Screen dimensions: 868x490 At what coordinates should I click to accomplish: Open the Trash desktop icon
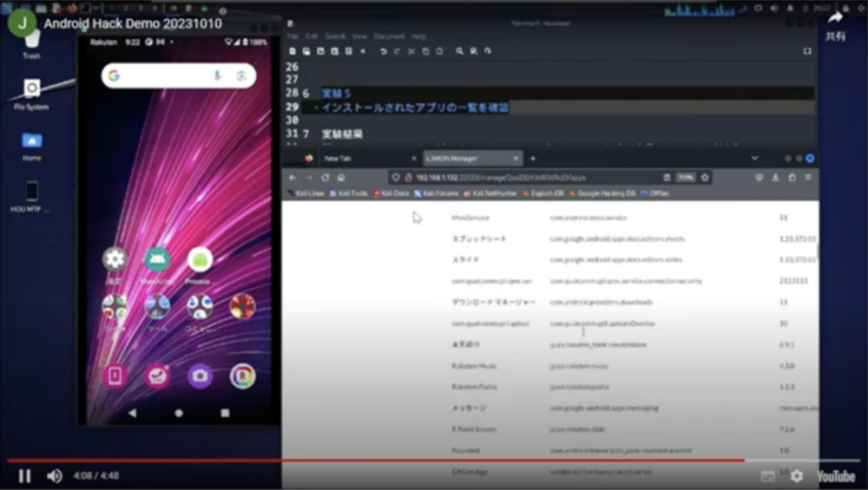32,40
